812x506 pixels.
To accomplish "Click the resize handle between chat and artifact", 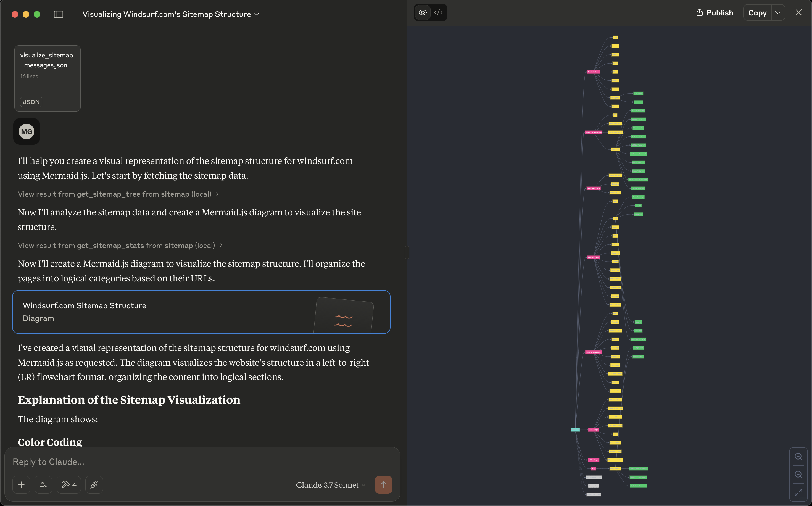I will 407,252.
